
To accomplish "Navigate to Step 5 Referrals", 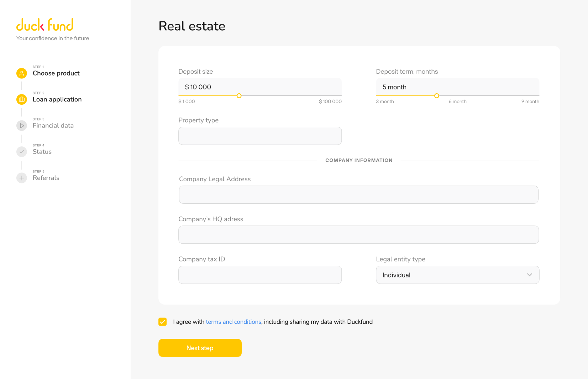I will point(46,178).
